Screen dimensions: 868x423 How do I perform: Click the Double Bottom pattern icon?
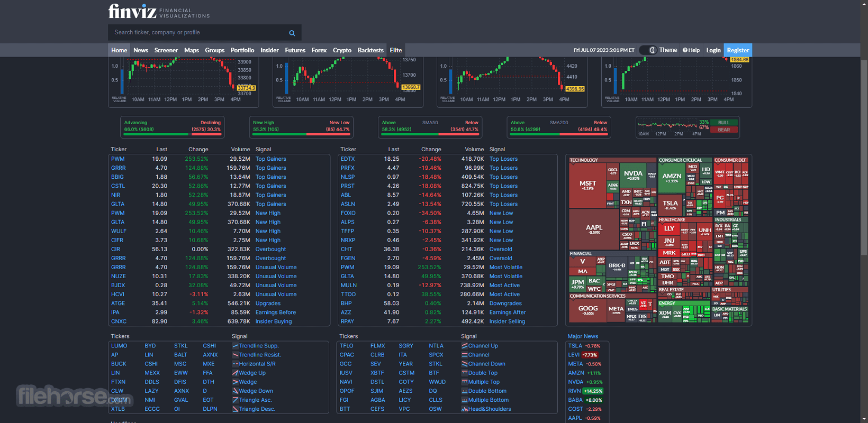point(465,391)
